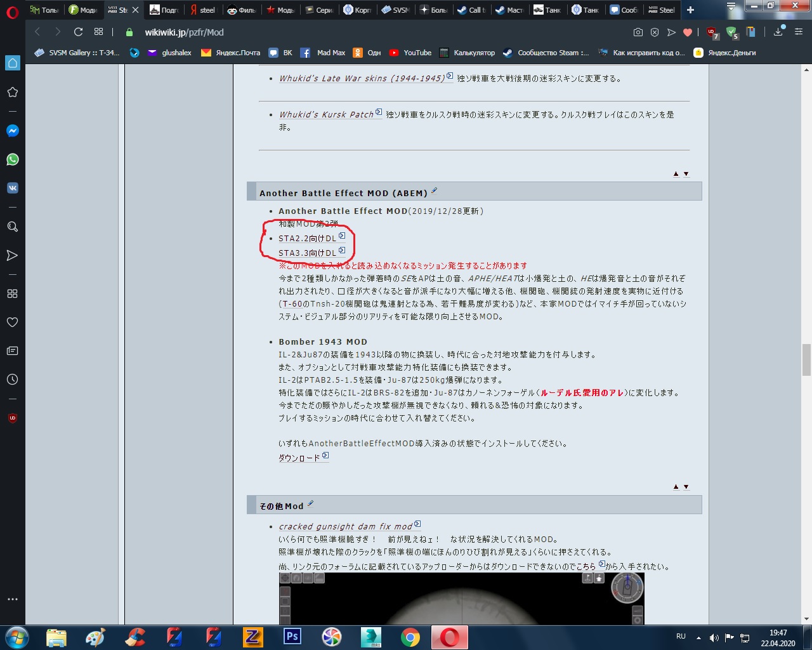View site security lock icon
The height and width of the screenshot is (650, 812).
[x=129, y=32]
